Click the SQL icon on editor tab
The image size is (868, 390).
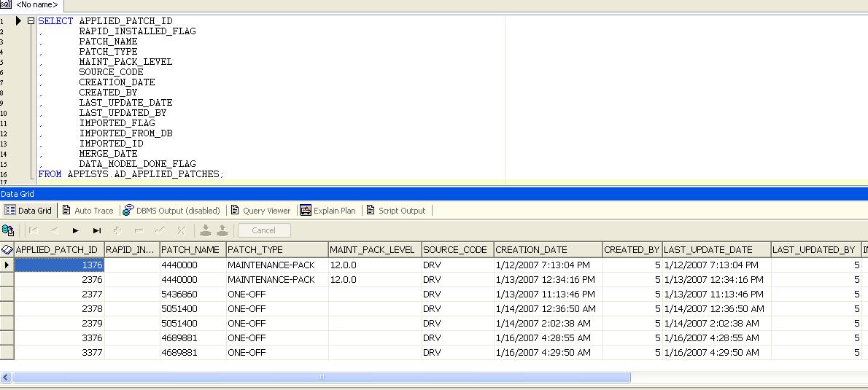pos(6,4)
